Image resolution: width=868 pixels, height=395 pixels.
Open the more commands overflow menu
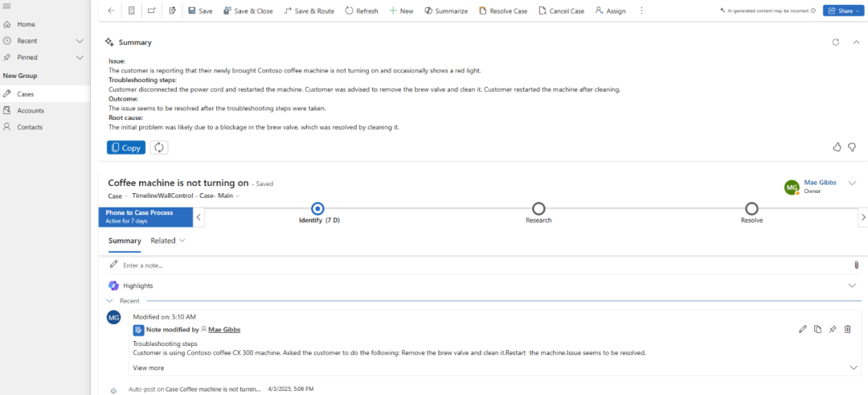click(641, 11)
